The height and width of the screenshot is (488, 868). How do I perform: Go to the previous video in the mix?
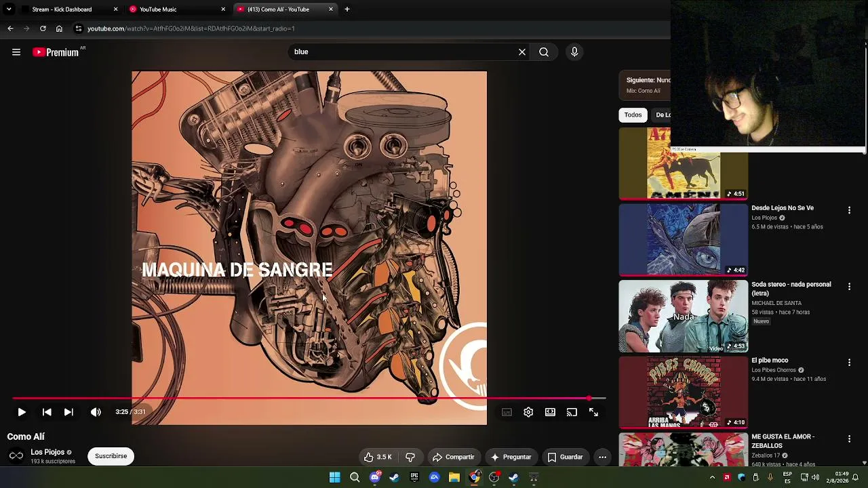point(47,412)
